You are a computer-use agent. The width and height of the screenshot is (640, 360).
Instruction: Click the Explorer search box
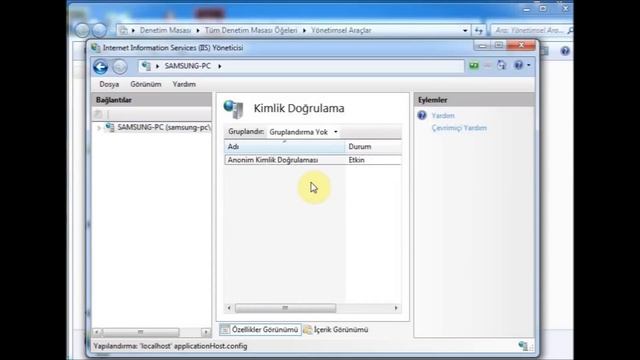click(532, 30)
